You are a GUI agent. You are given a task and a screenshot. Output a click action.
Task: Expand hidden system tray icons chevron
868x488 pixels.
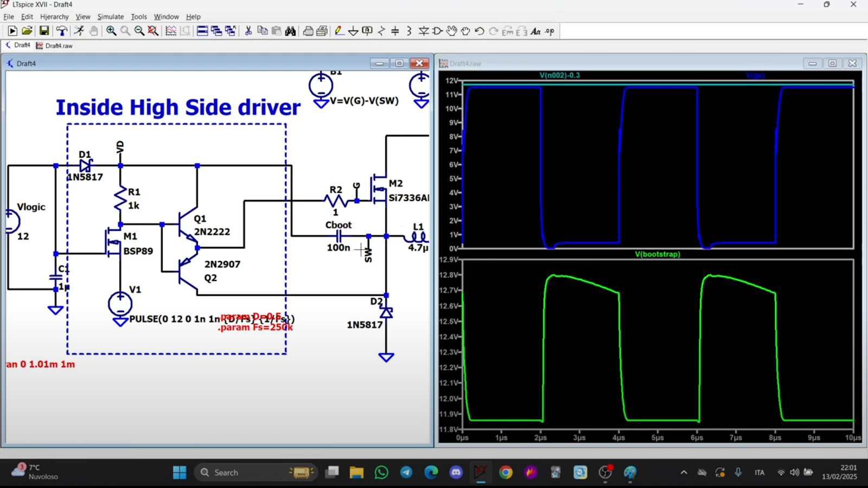(684, 472)
